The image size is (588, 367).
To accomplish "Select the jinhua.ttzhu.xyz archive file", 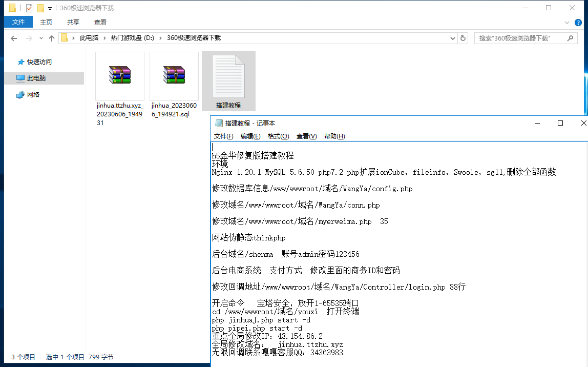I will point(120,89).
